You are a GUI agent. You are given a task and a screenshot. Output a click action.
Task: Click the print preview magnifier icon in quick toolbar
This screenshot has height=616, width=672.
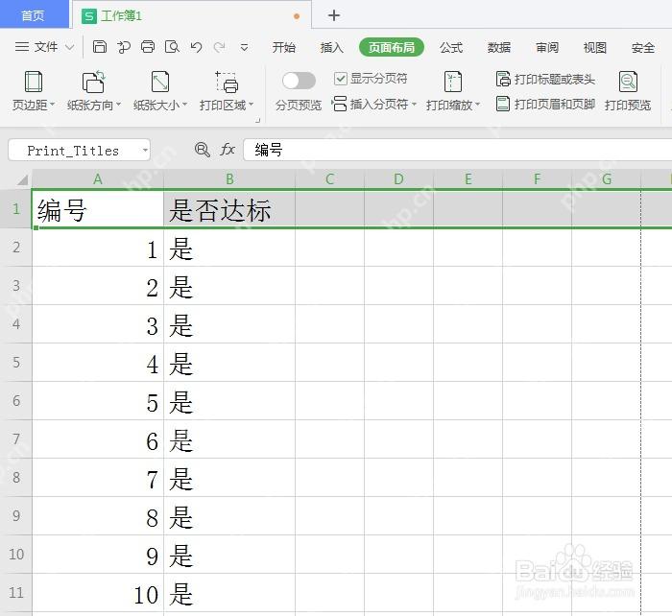(x=172, y=47)
